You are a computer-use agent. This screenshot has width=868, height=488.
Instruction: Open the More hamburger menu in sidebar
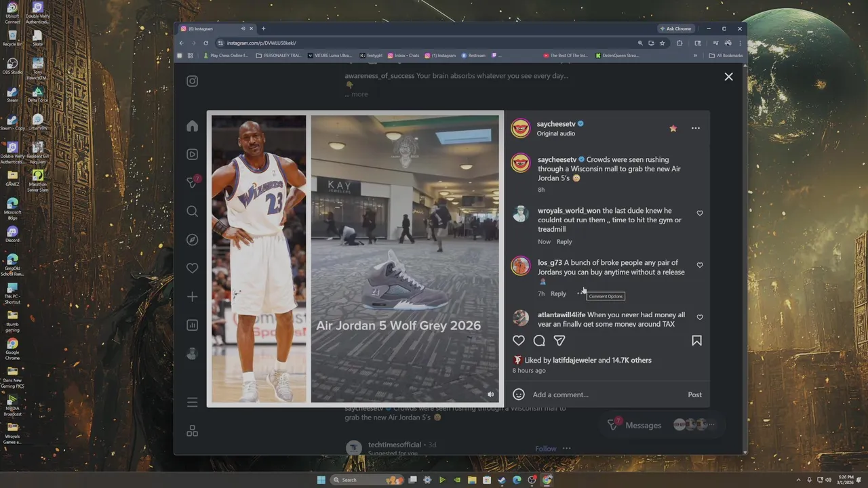[x=193, y=402]
